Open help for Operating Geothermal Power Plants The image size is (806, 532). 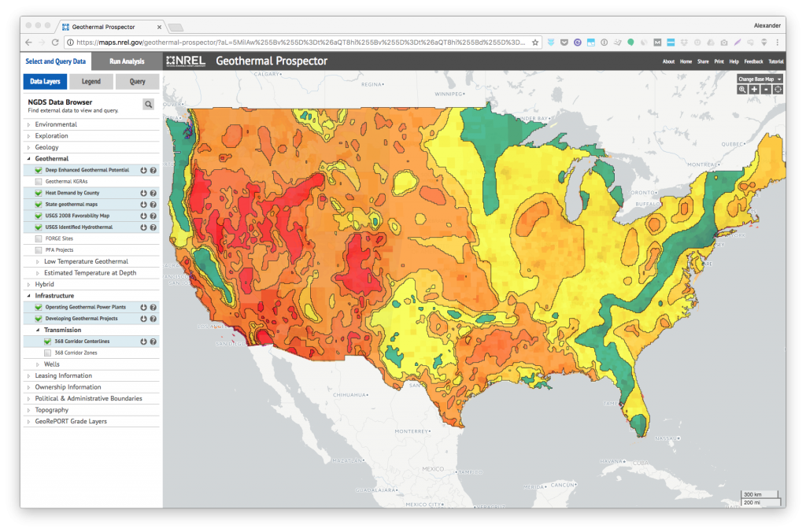coord(153,307)
